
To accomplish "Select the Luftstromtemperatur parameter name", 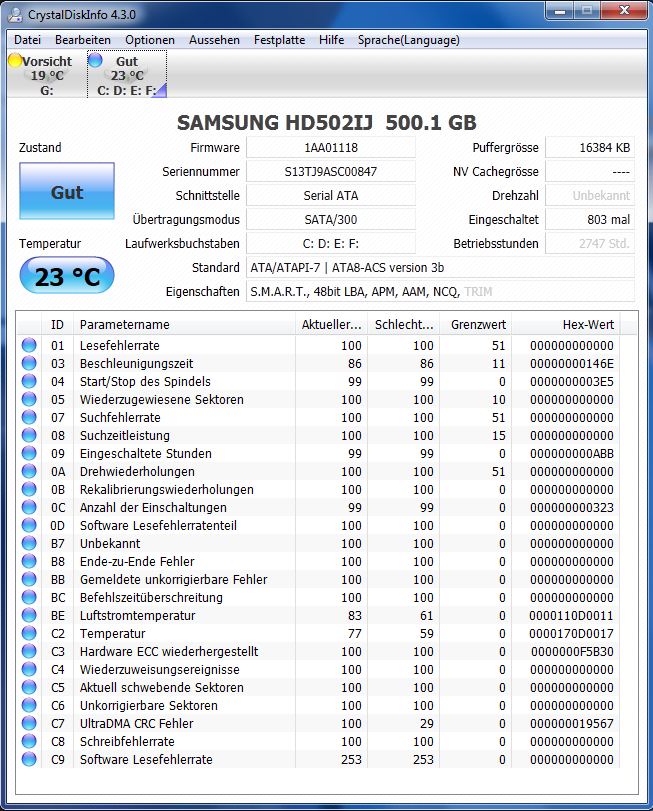I will (138, 615).
